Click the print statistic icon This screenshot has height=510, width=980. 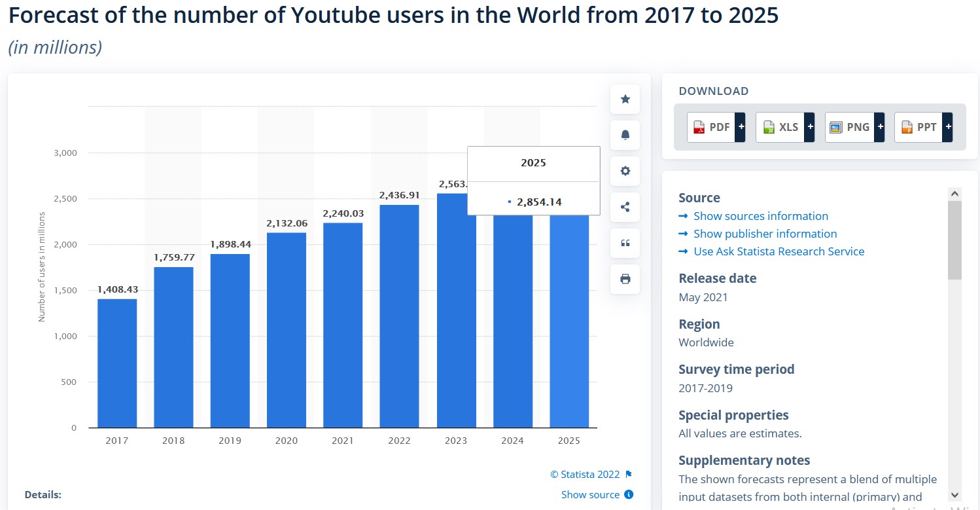(625, 280)
